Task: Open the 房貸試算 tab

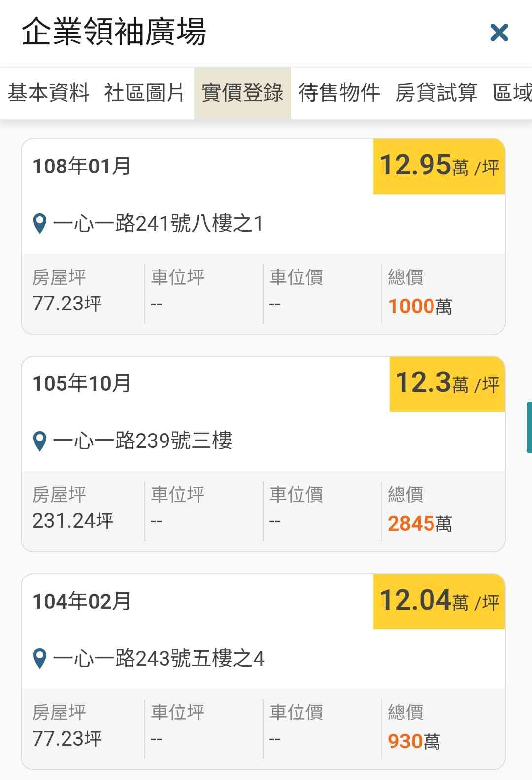Action: [x=436, y=93]
